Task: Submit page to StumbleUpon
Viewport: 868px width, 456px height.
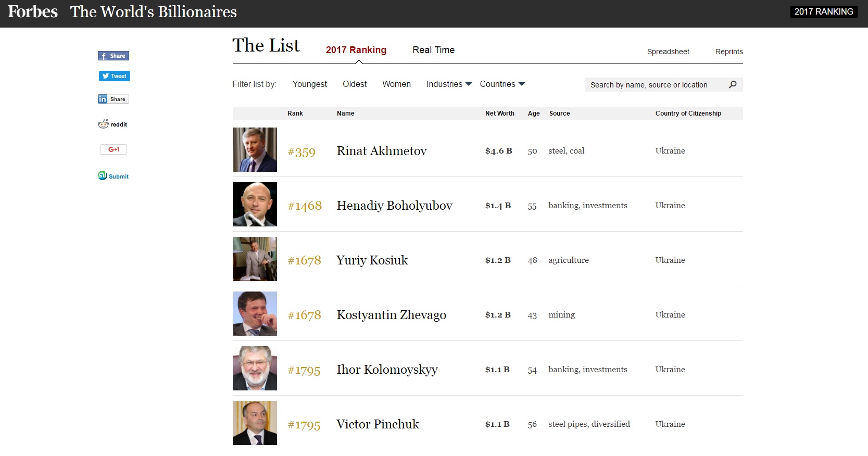Action: pyautogui.click(x=114, y=176)
